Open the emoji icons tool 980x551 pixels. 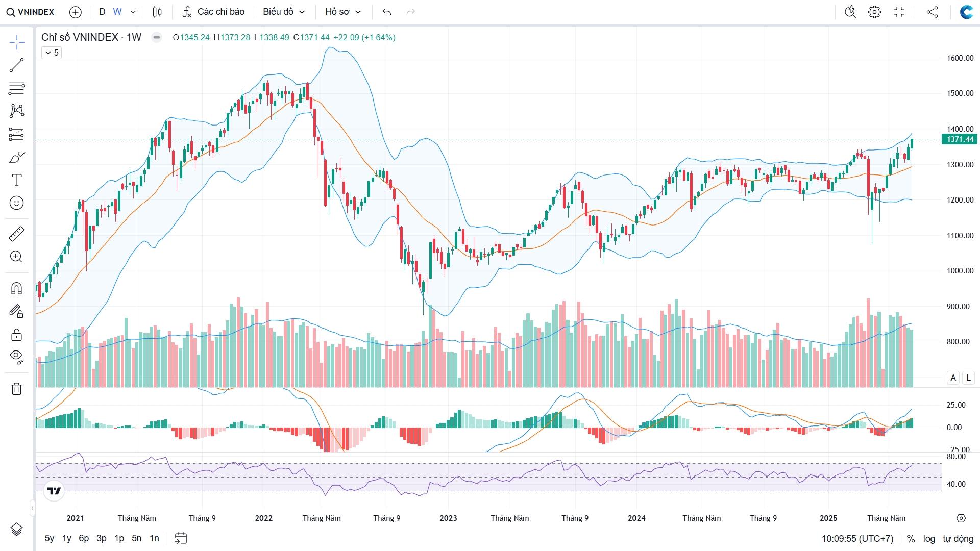16,203
